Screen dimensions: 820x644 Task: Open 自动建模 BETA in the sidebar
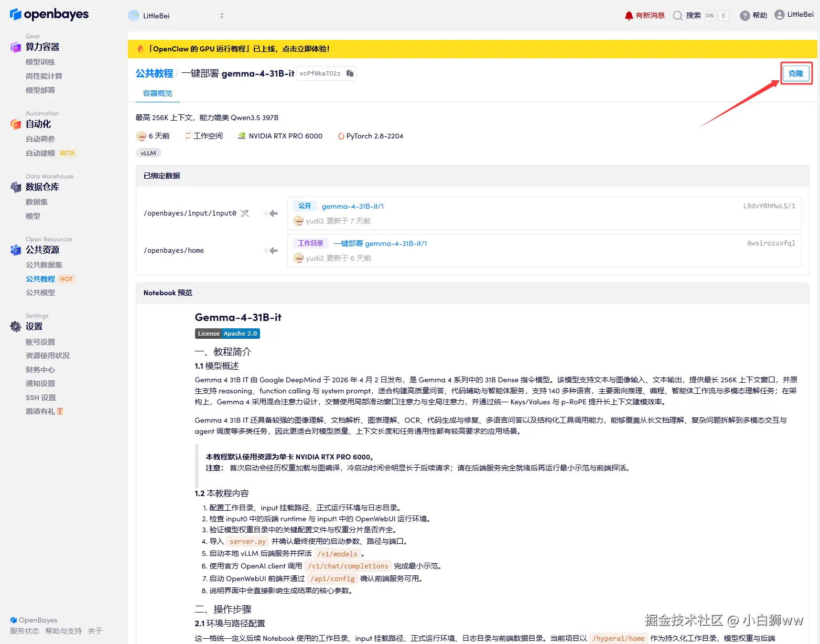click(50, 153)
